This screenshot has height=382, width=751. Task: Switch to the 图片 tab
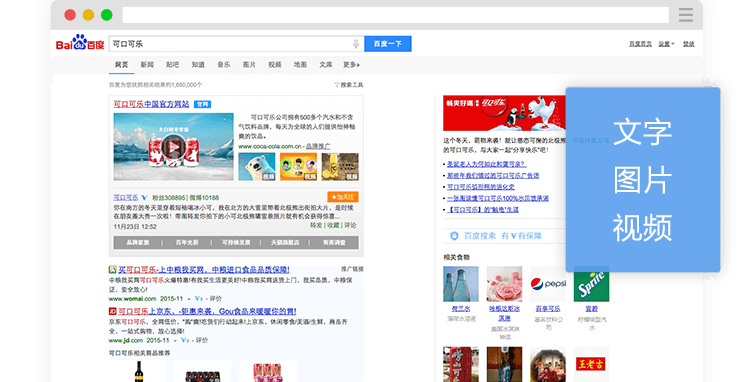coord(249,65)
